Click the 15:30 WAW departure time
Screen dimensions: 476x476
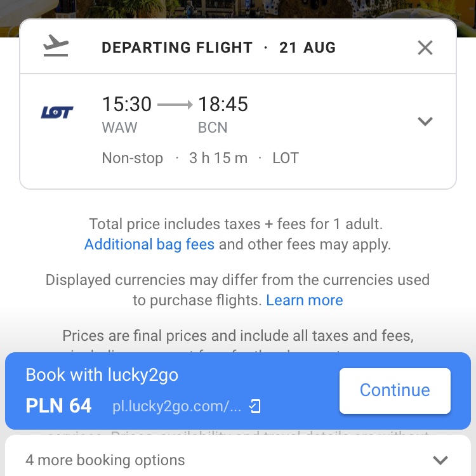pos(126,114)
